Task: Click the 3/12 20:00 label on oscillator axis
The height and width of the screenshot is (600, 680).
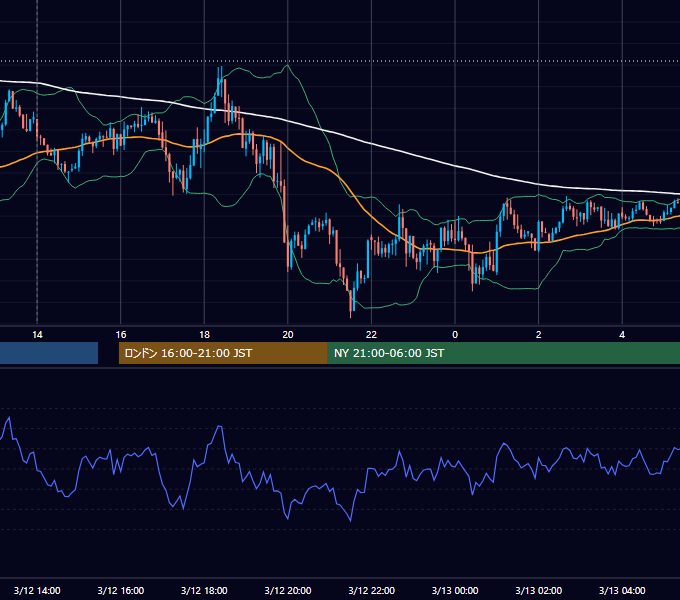Action: click(288, 590)
